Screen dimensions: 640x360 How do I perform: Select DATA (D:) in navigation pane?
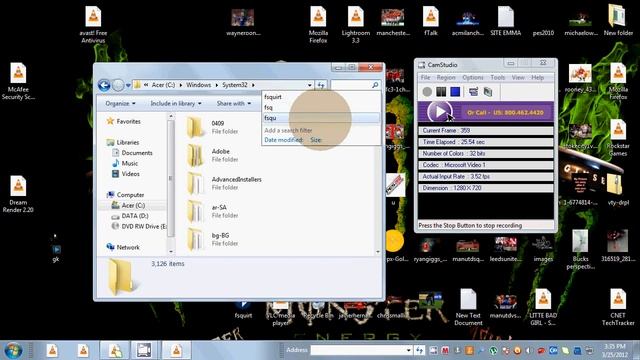point(135,216)
